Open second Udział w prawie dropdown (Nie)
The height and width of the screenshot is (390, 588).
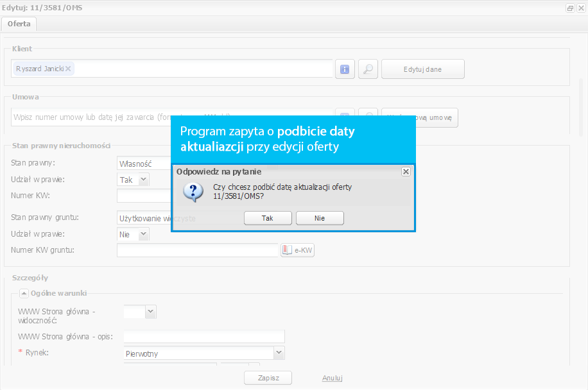click(143, 234)
